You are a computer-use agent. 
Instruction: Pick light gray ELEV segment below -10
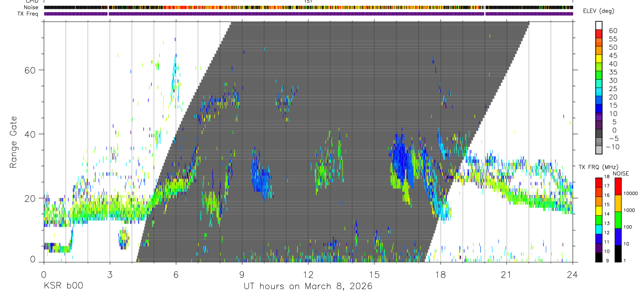pyautogui.click(x=599, y=149)
